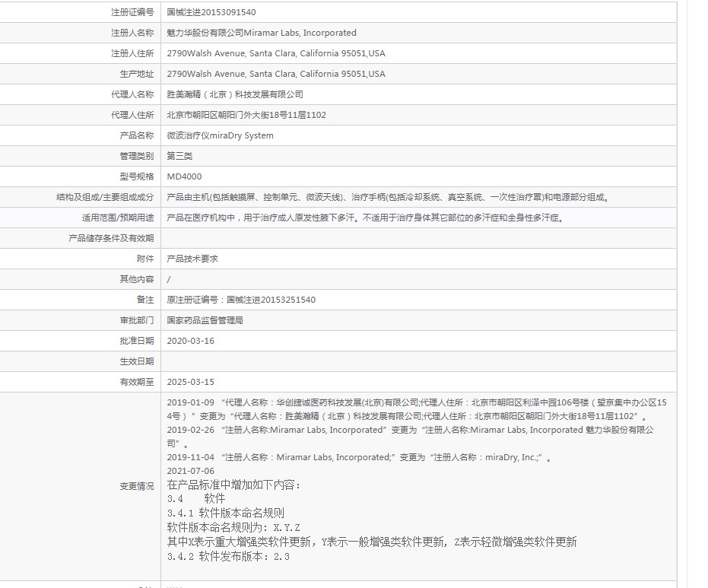The height and width of the screenshot is (588, 708).
Task: Select the 备注 label
Action: click(x=145, y=300)
